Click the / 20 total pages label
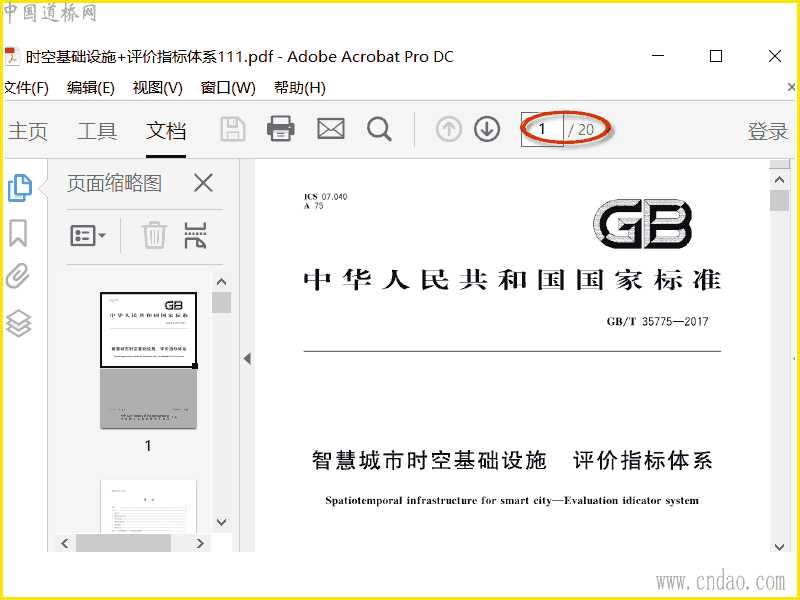This screenshot has height=600, width=800. 581,130
